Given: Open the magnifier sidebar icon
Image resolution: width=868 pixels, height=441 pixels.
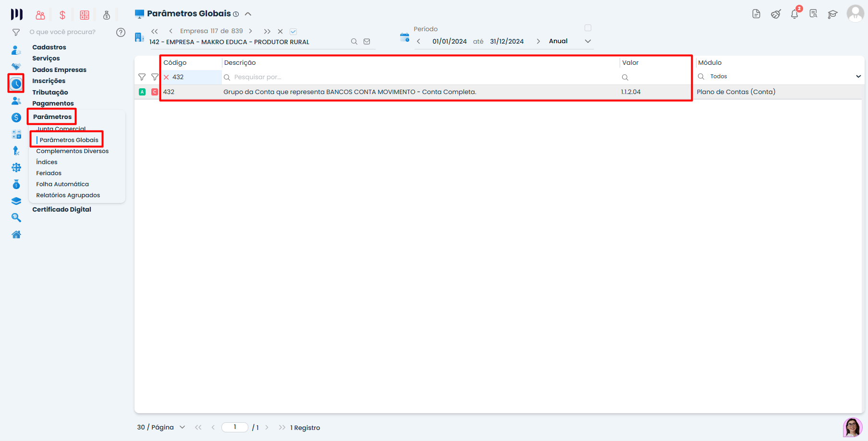Looking at the screenshot, I should point(16,218).
